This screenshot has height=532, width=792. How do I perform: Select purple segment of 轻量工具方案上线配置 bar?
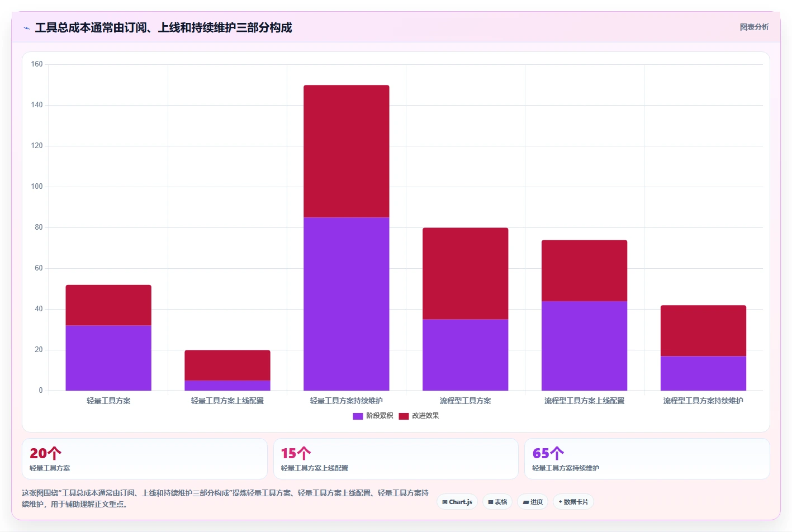coord(227,386)
